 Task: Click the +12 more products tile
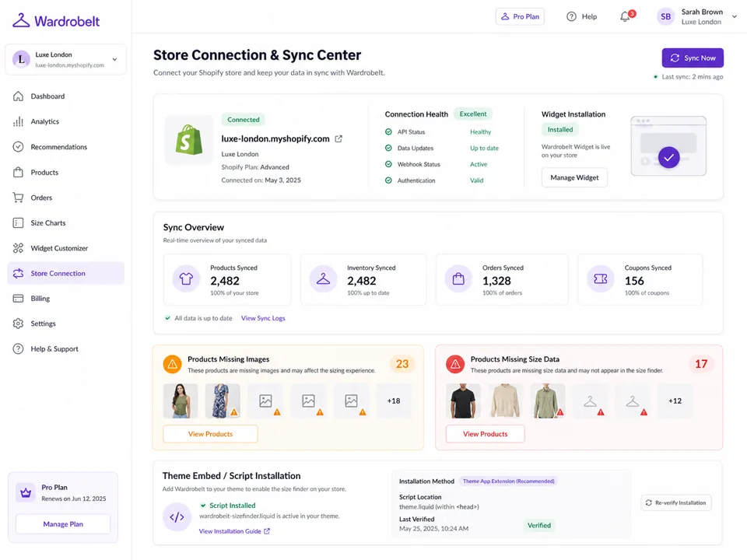[x=675, y=401]
